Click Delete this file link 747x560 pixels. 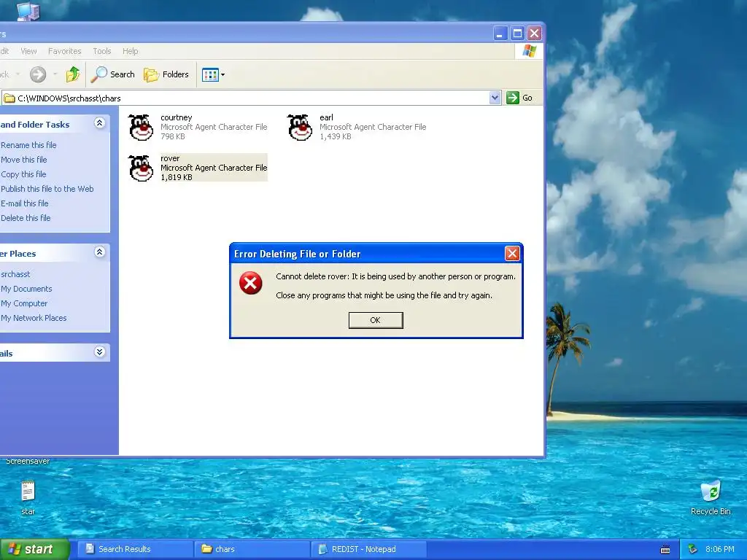[x=26, y=218]
